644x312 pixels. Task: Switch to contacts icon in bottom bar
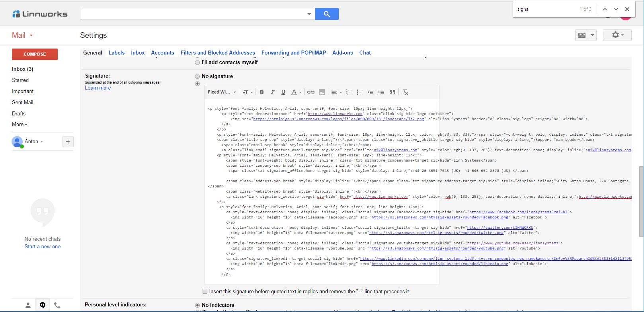[28, 305]
